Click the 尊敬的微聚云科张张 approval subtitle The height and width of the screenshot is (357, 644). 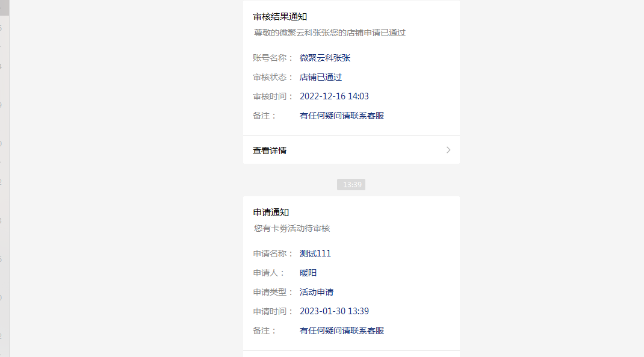tap(329, 33)
